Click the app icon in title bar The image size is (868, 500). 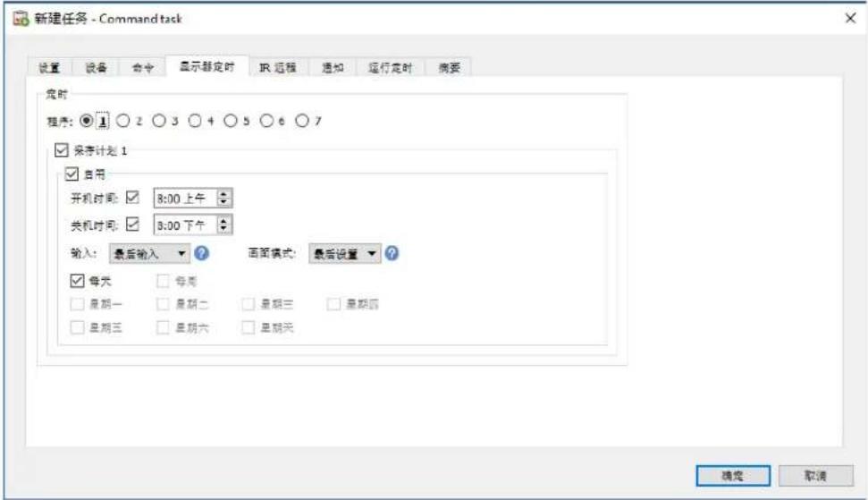pos(21,19)
